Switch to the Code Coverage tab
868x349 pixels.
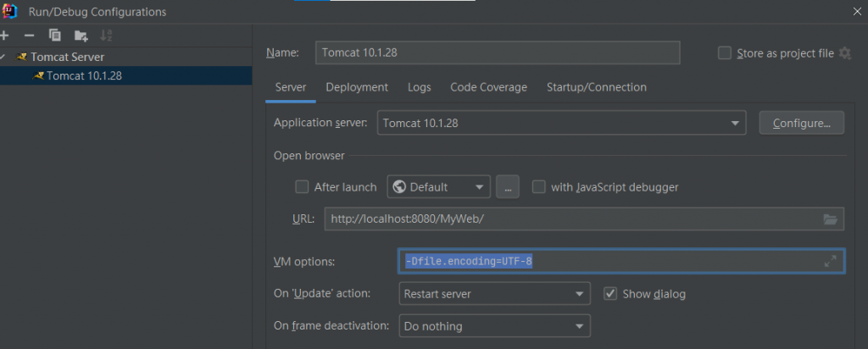(489, 87)
